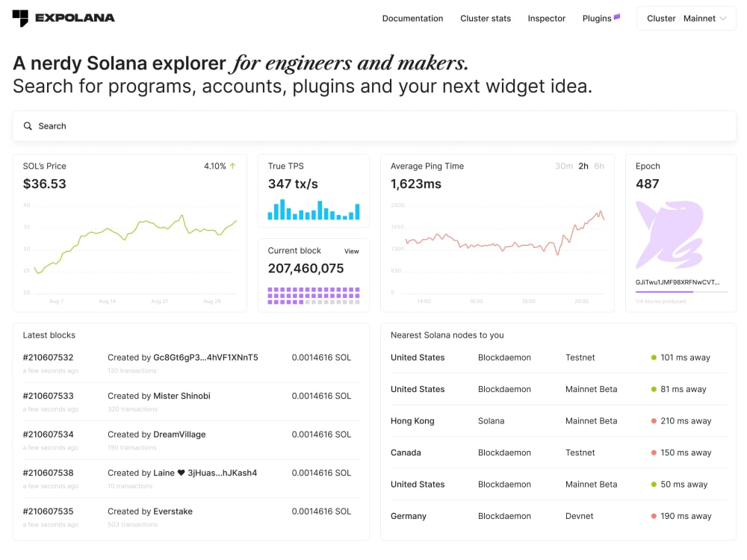The height and width of the screenshot is (560, 747).
Task: Click the epoch blocks produced progress bar
Action: coord(681,291)
